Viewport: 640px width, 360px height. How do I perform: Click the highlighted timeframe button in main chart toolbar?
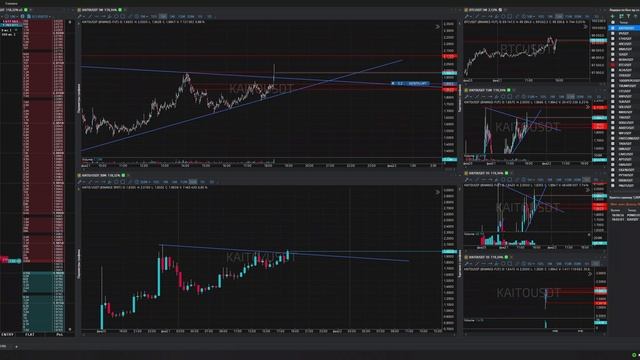(x=163, y=17)
